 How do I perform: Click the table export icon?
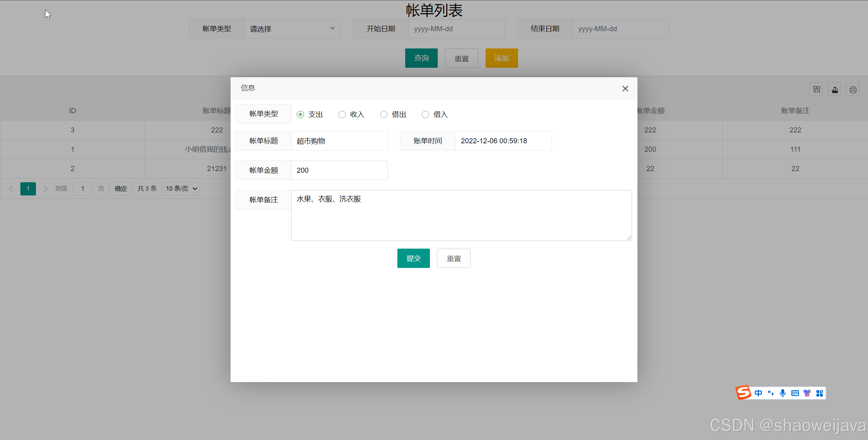pos(834,90)
